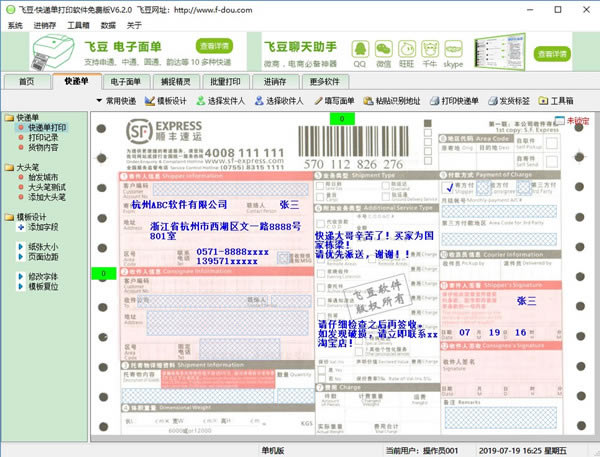Open the 进销存 menu in the menu bar
This screenshot has width=600, height=457.
pyautogui.click(x=44, y=24)
